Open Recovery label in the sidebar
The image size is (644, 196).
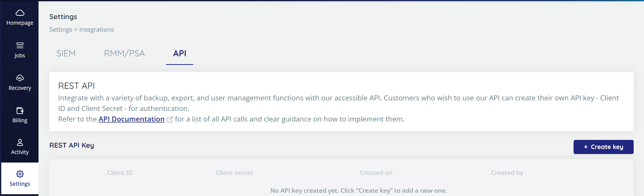pyautogui.click(x=20, y=88)
